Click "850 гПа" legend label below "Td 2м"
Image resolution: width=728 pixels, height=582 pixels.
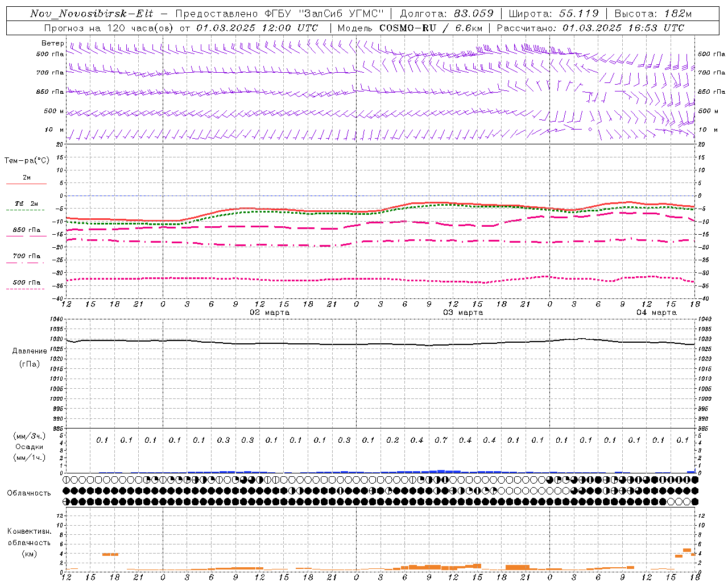[27, 230]
